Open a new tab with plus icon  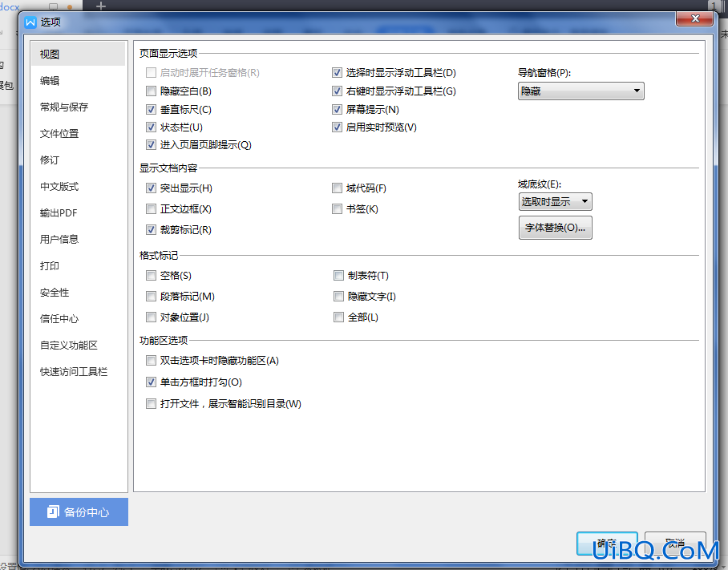tap(101, 6)
